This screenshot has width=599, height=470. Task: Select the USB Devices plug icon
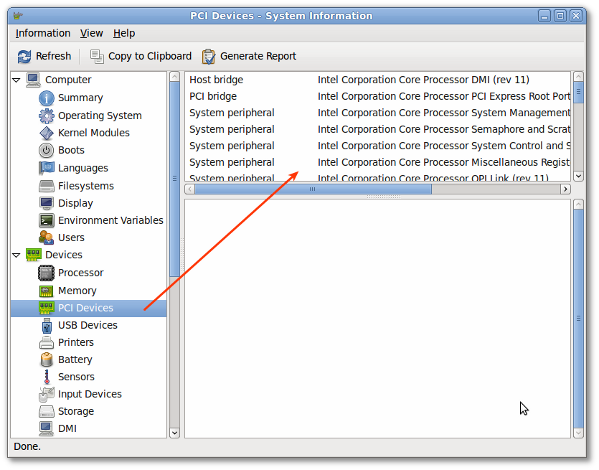47,326
